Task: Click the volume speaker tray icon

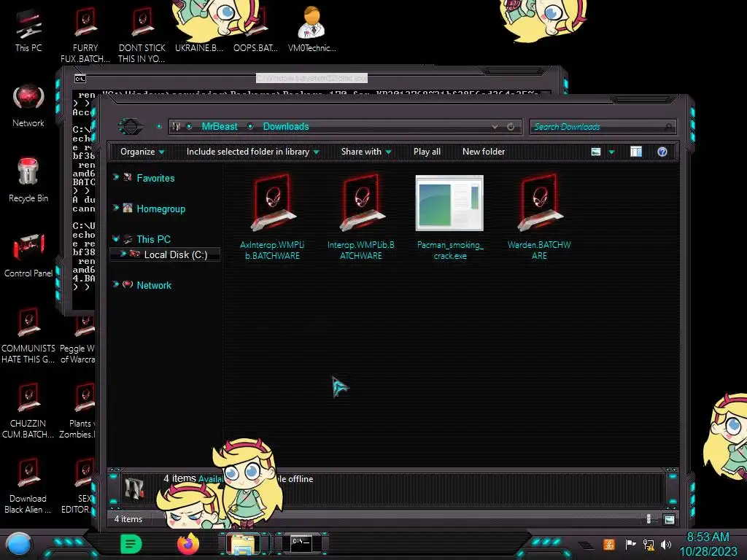Action: [666, 545]
